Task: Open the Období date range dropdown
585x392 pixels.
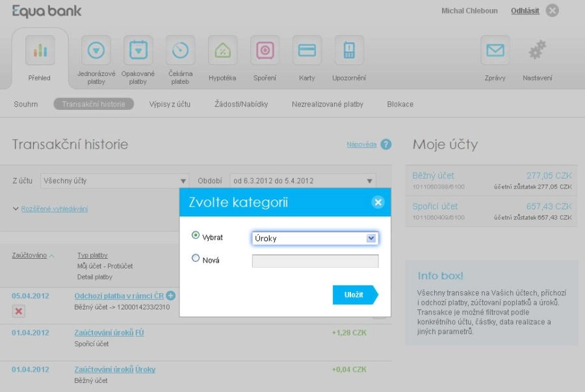Action: coord(304,181)
